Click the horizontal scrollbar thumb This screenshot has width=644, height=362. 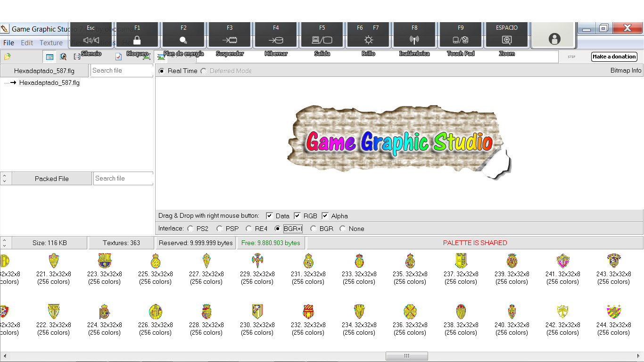click(406, 356)
